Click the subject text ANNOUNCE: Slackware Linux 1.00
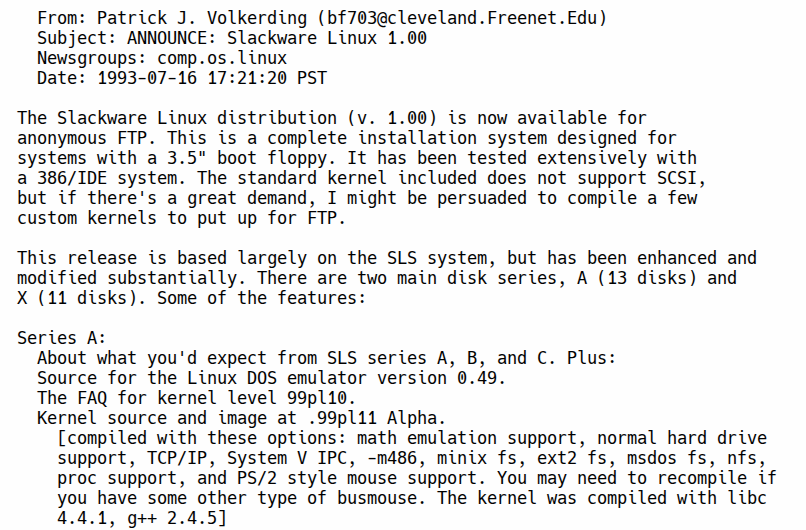Screen dimensions: 806x530 click(x=277, y=38)
